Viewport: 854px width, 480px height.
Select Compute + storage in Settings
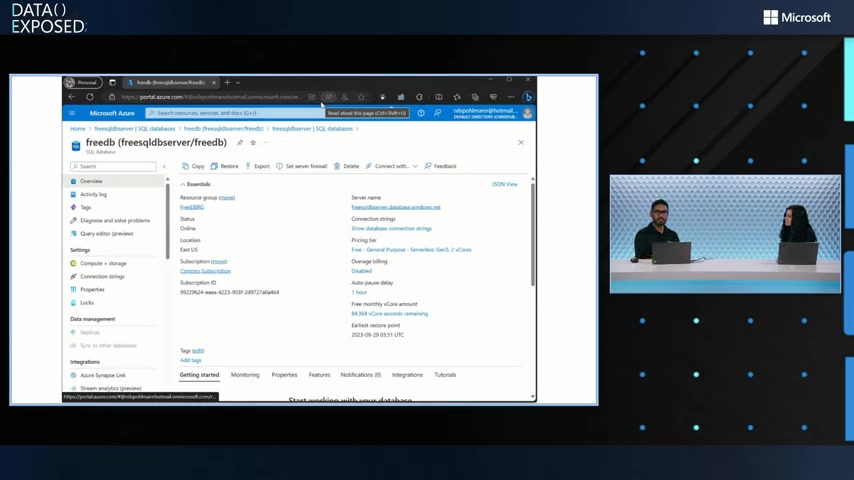tap(103, 263)
